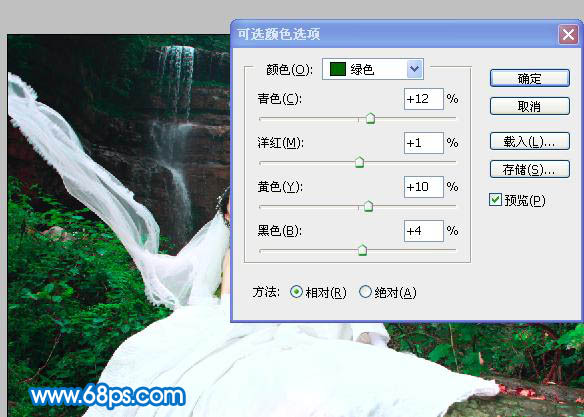Toggle the 预览(P) preview checkbox
The width and height of the screenshot is (584, 417).
tap(495, 200)
